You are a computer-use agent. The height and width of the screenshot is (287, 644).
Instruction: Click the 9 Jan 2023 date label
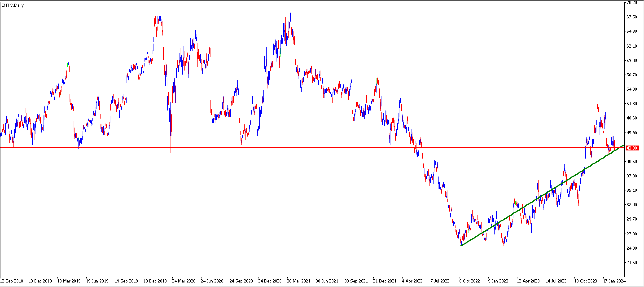(x=498, y=281)
